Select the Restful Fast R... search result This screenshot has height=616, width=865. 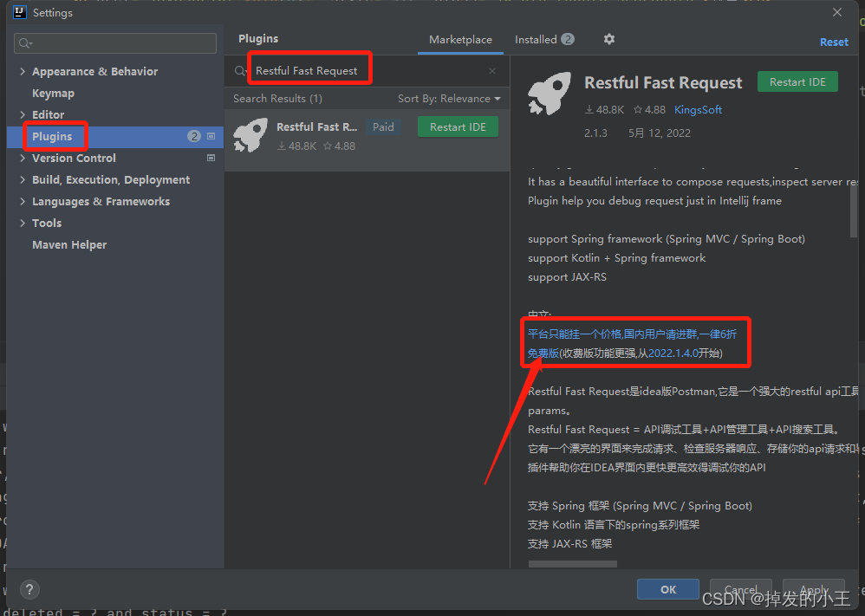click(x=367, y=140)
